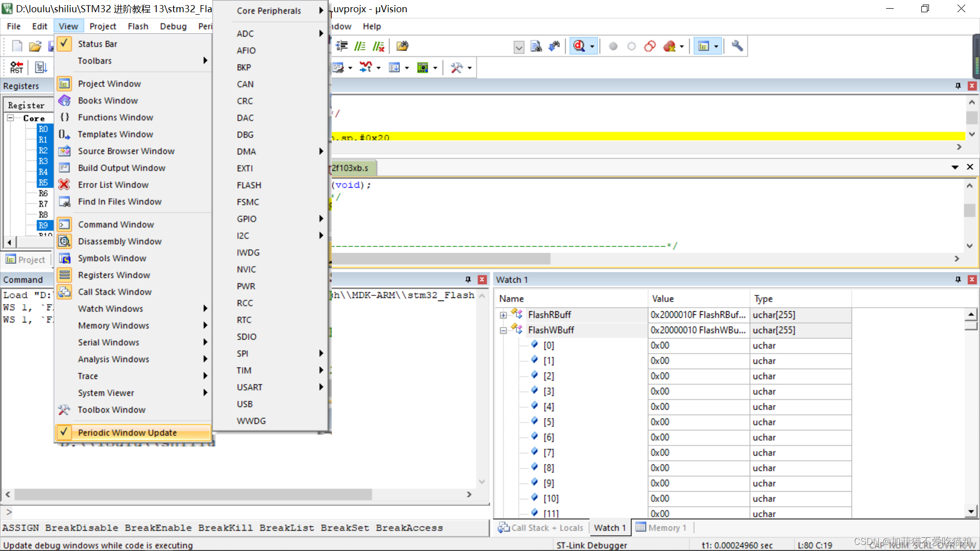Select the FLASH peripheral entry

(271, 185)
